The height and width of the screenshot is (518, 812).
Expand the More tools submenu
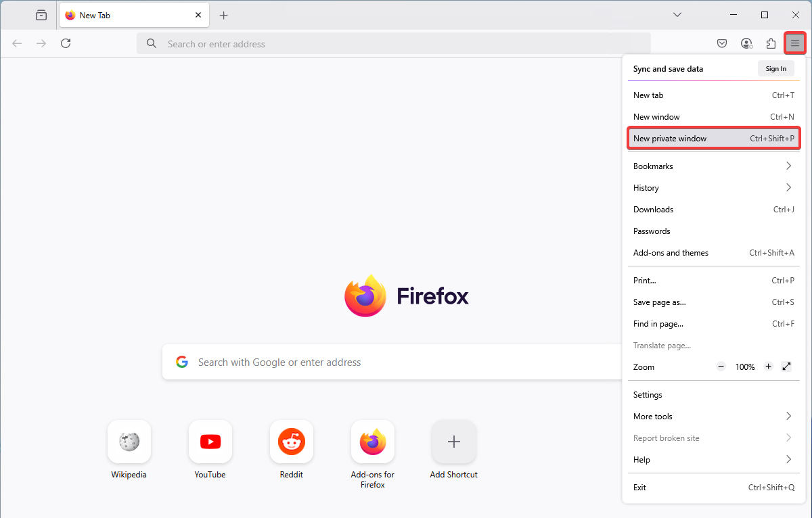coord(714,417)
